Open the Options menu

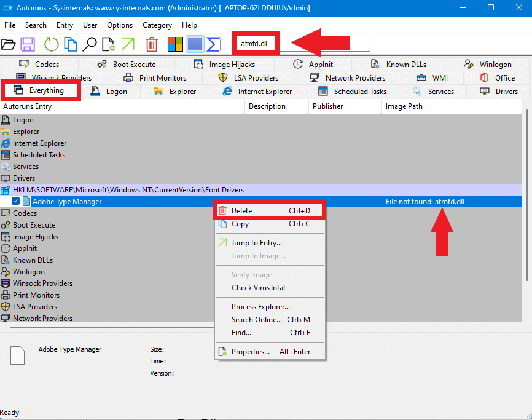120,25
